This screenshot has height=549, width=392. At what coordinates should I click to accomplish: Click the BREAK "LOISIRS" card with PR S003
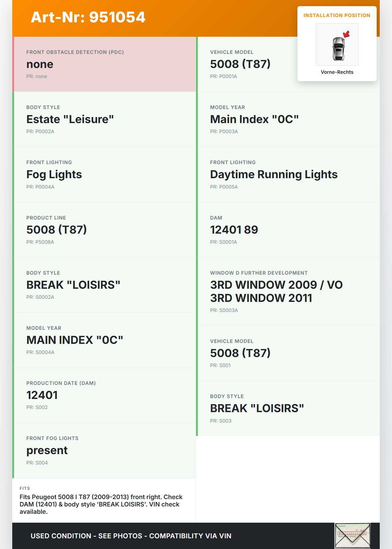(x=288, y=408)
